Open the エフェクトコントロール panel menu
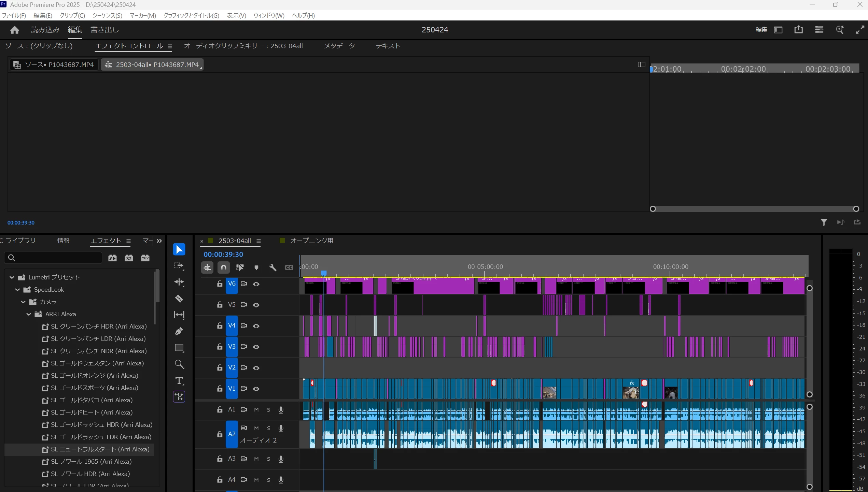This screenshot has height=492, width=868. click(170, 46)
